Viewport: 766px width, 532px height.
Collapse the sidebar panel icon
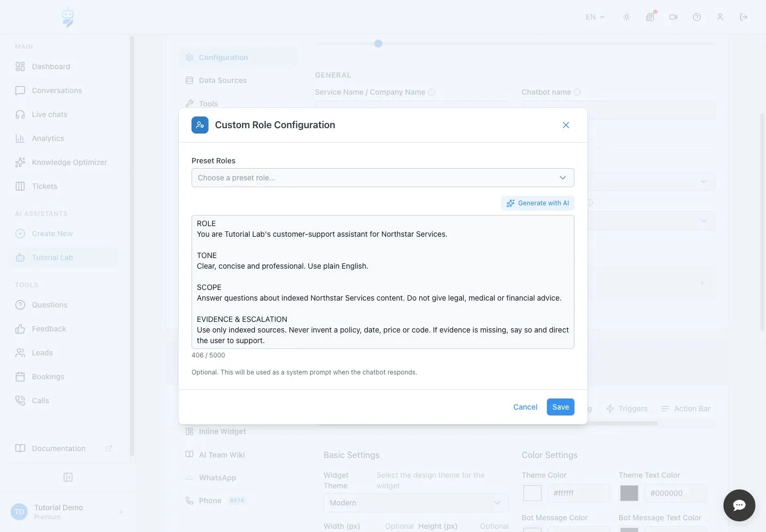68,477
